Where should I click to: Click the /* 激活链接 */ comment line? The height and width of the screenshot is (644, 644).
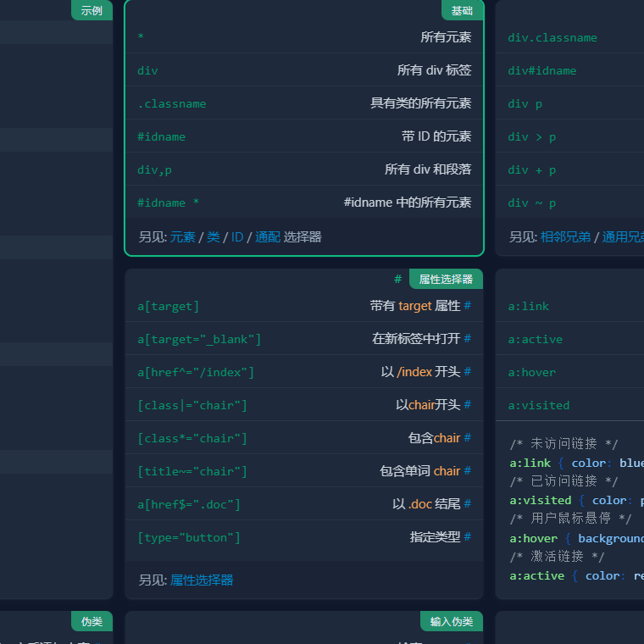[x=557, y=556]
